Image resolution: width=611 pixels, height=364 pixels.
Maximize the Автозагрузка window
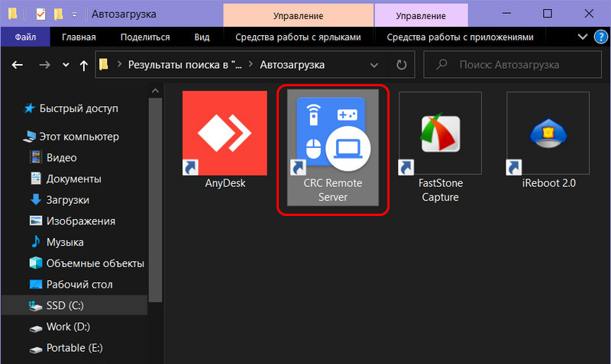click(x=547, y=14)
